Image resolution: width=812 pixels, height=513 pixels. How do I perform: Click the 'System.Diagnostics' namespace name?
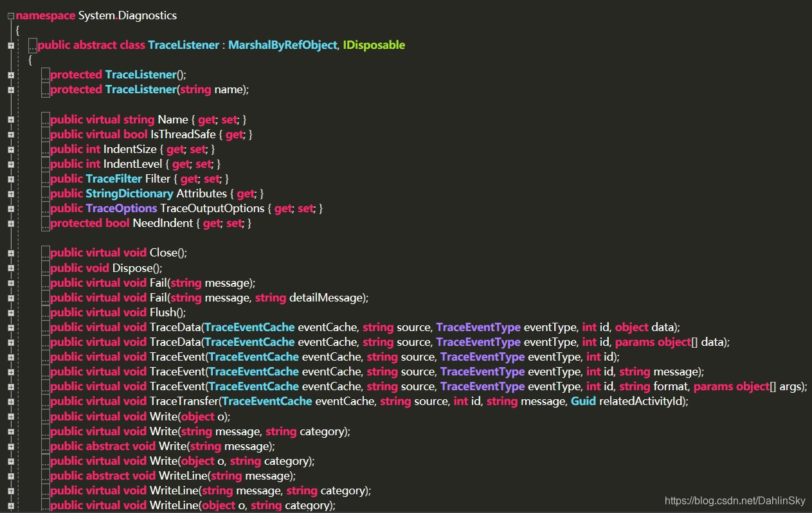(127, 15)
